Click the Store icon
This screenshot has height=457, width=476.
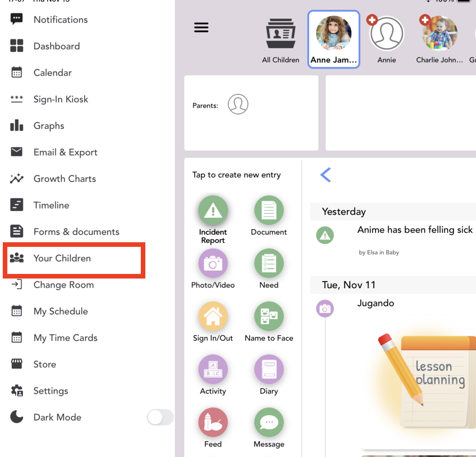[x=17, y=364]
